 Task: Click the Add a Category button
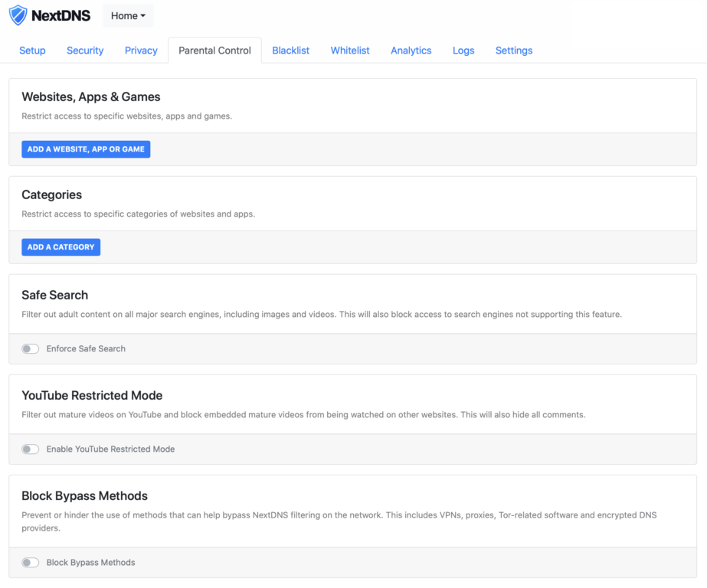tap(61, 247)
